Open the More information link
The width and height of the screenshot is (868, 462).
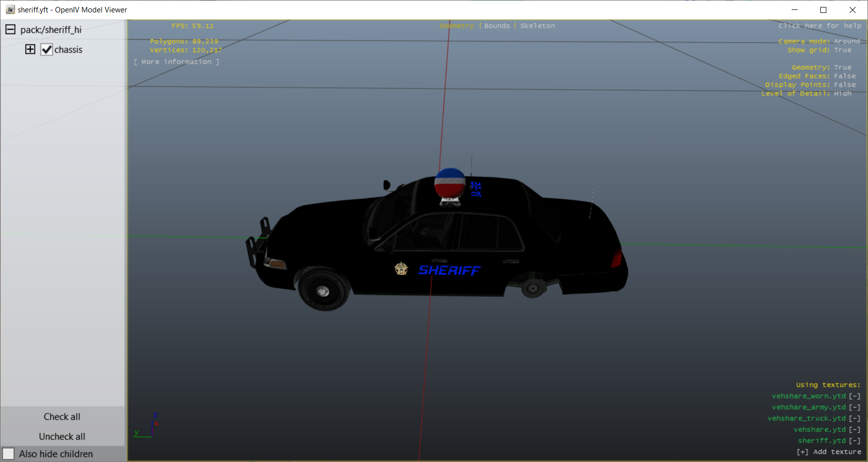pyautogui.click(x=177, y=62)
